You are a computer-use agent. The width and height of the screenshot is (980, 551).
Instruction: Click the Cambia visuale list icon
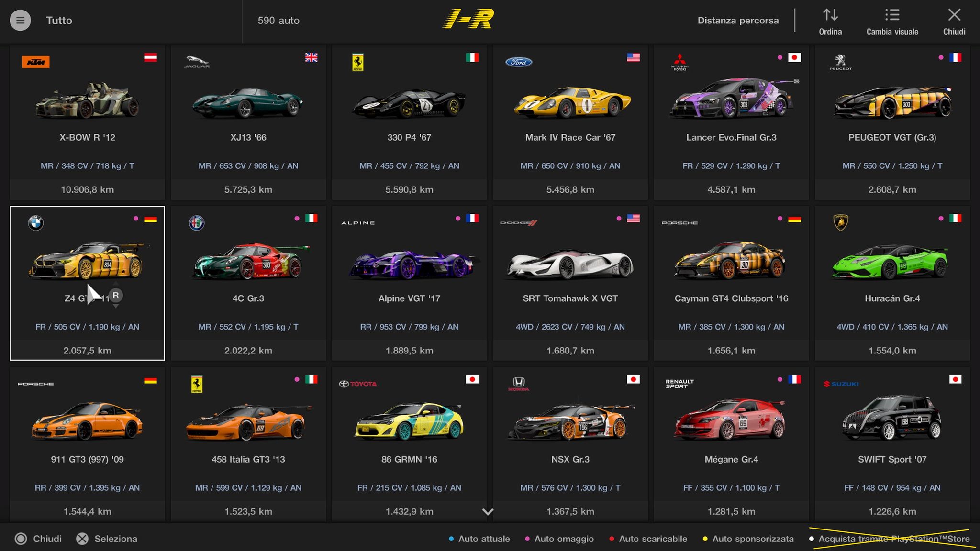tap(892, 15)
